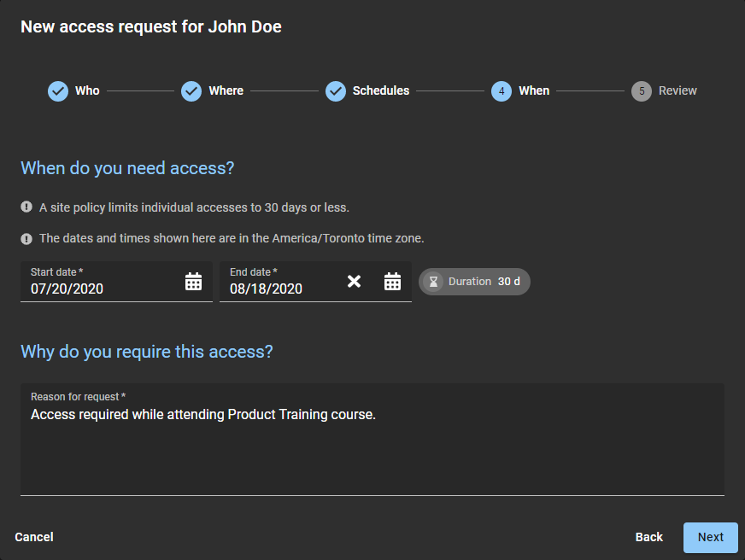Open the End date calendar picker

392,282
